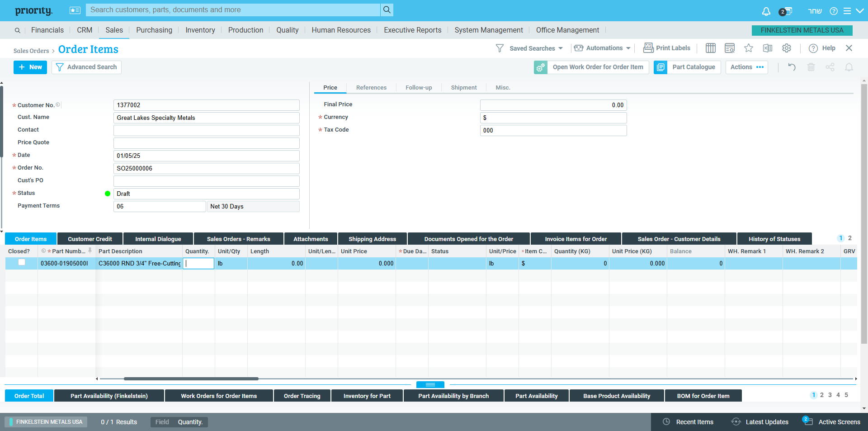Open the hamburger menu in top bar

[847, 11]
